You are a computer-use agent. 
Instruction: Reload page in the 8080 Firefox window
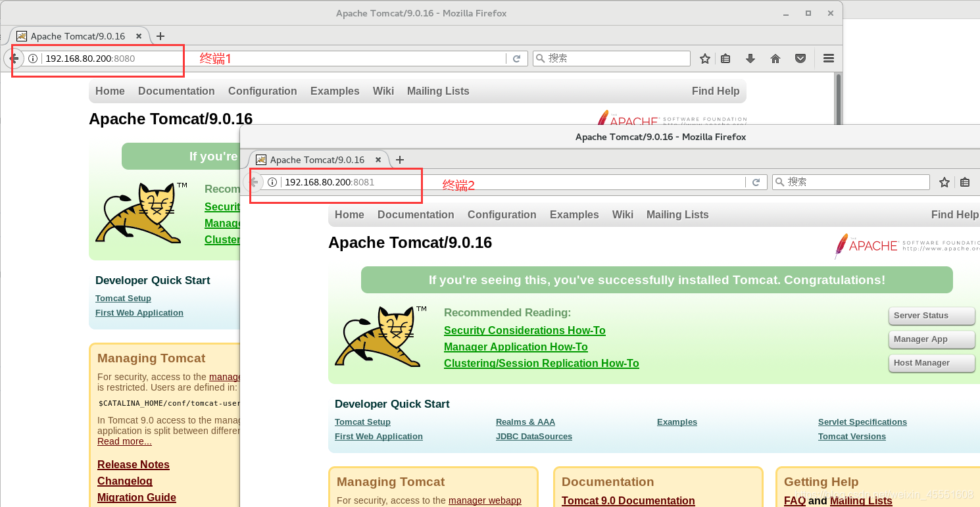click(516, 59)
